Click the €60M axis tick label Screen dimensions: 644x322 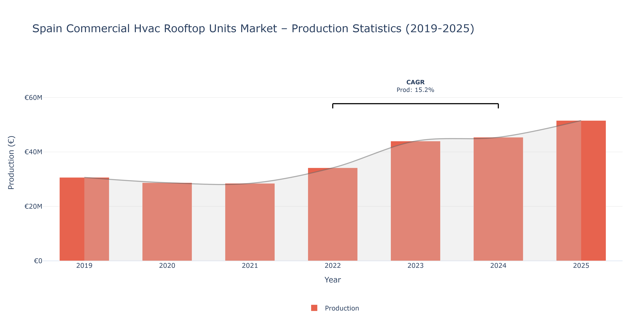(33, 98)
